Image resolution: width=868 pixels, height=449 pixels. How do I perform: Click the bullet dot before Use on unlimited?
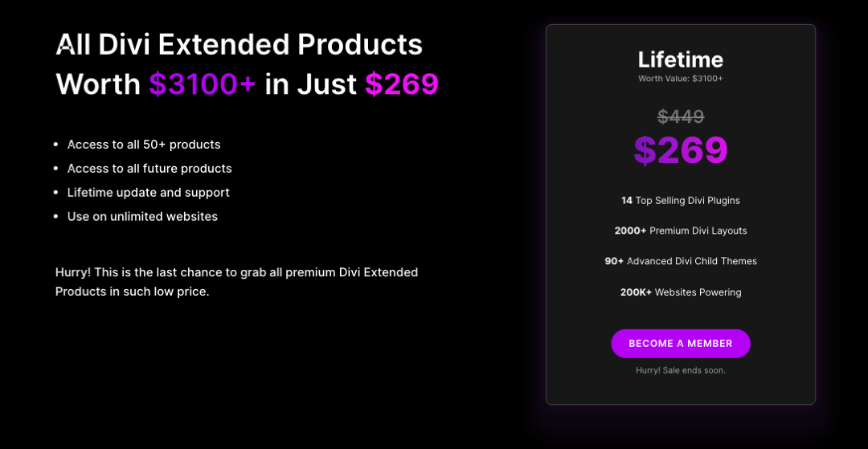55,216
